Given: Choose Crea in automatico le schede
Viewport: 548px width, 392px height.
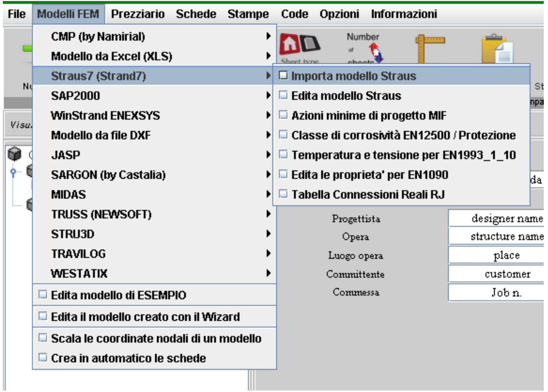Looking at the screenshot, I should pos(155,358).
